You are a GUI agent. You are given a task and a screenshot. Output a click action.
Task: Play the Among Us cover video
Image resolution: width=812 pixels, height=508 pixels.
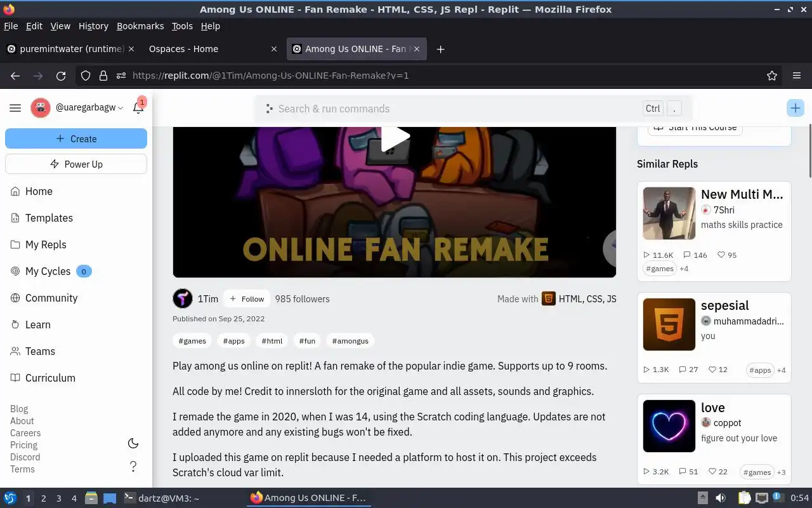click(x=395, y=138)
